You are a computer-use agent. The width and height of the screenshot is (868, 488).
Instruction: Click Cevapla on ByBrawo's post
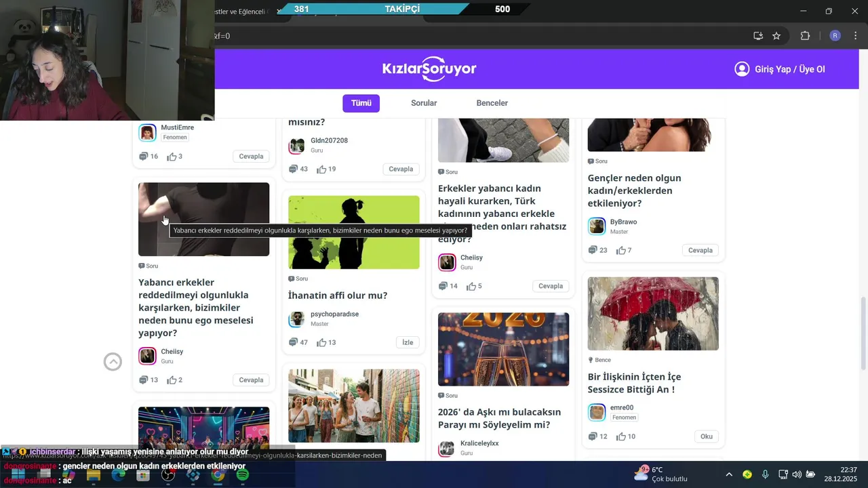point(701,250)
